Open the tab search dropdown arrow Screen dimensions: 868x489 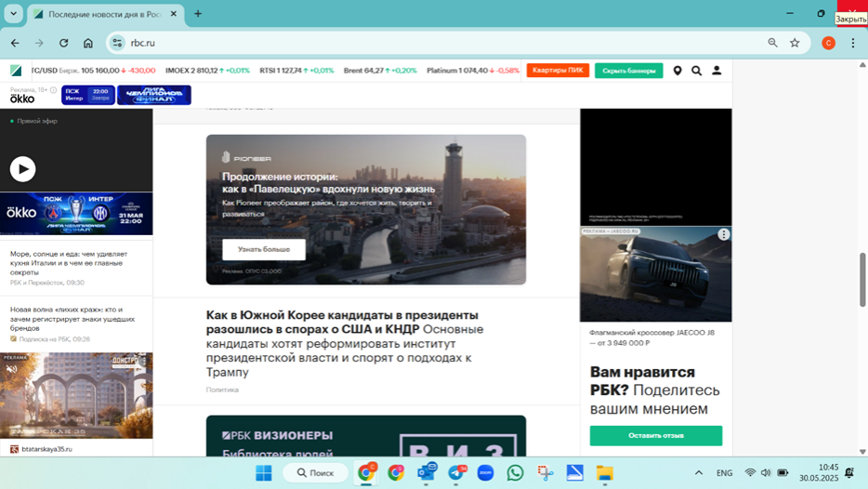coord(13,14)
